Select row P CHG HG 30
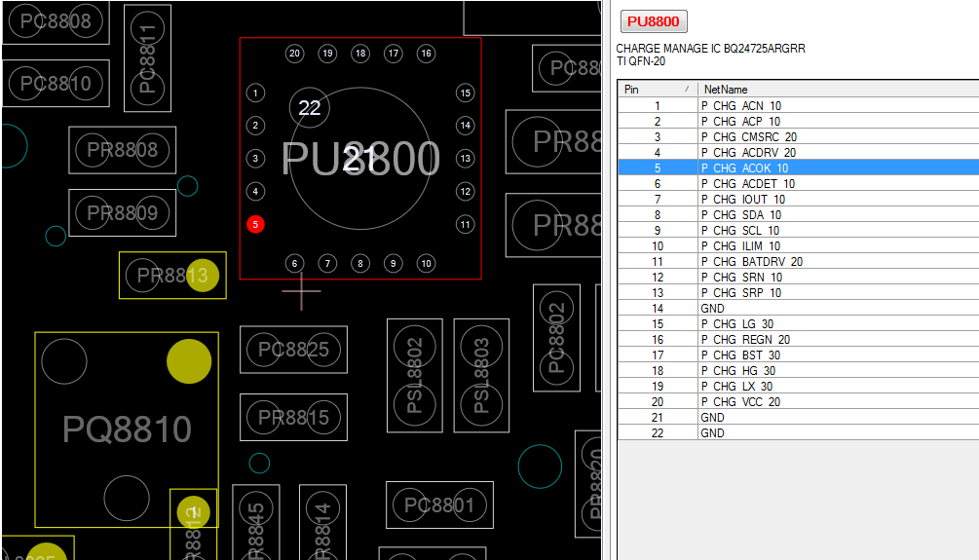Image resolution: width=979 pixels, height=560 pixels. click(799, 371)
